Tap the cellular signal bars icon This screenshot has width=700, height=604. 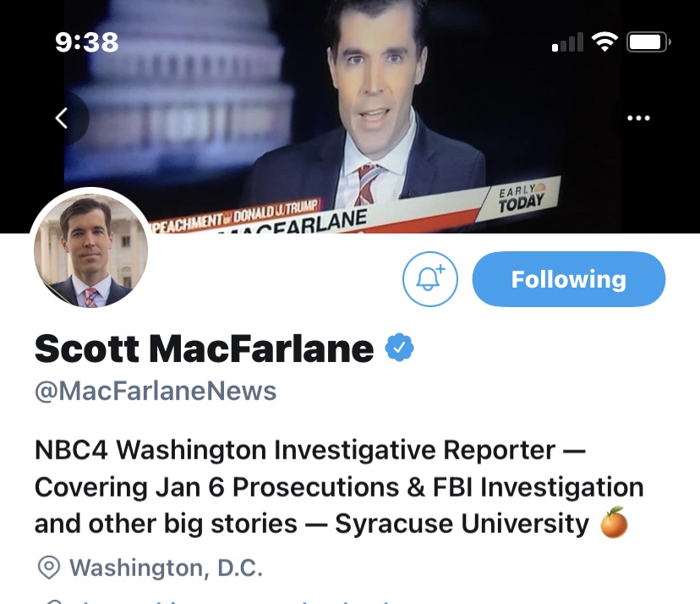[567, 42]
